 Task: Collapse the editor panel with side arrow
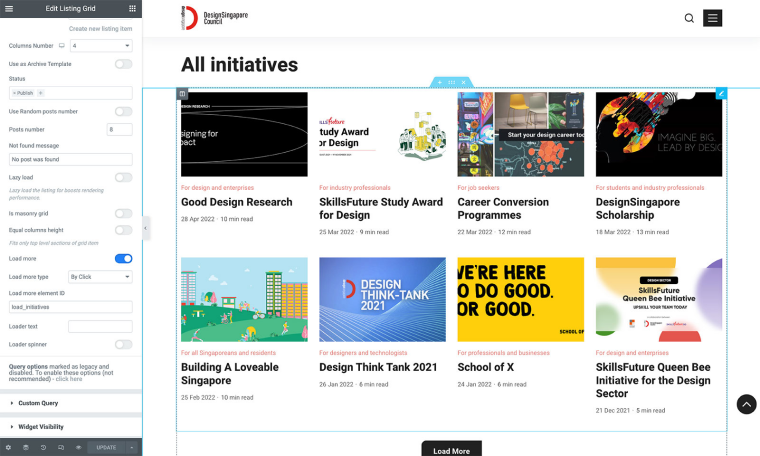pos(145,228)
